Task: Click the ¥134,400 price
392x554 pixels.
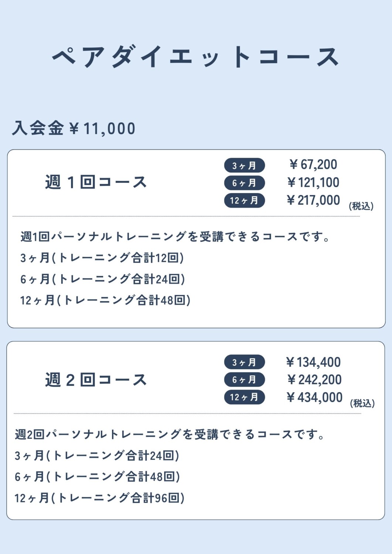Action: point(313,362)
